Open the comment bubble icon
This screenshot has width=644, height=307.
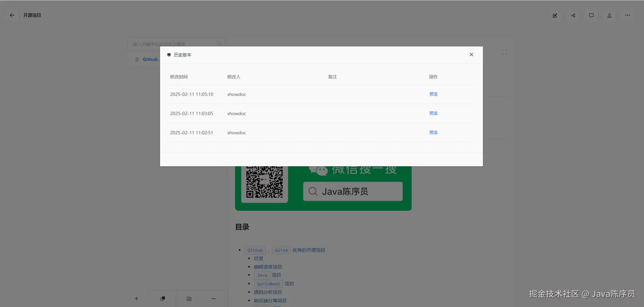[x=591, y=15]
